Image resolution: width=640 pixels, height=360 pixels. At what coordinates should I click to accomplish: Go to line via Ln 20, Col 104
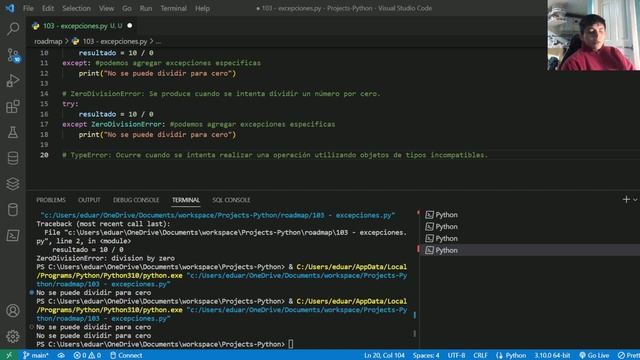point(384,355)
